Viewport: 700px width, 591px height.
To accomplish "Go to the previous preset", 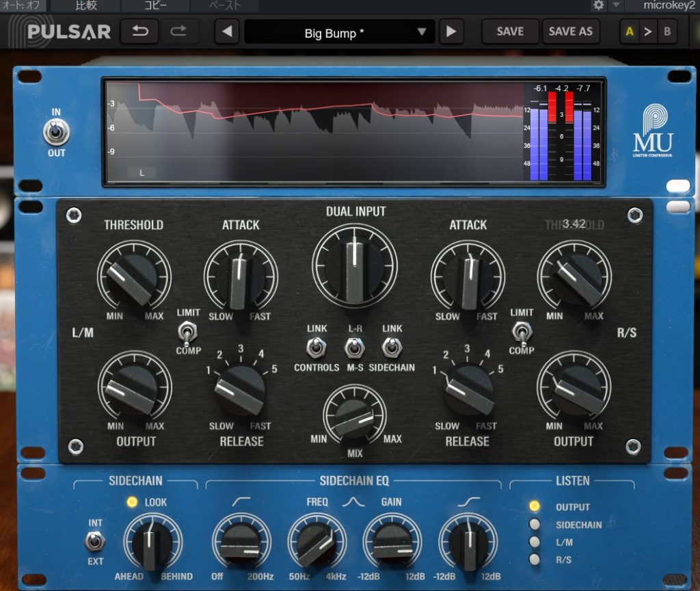I will (x=228, y=32).
